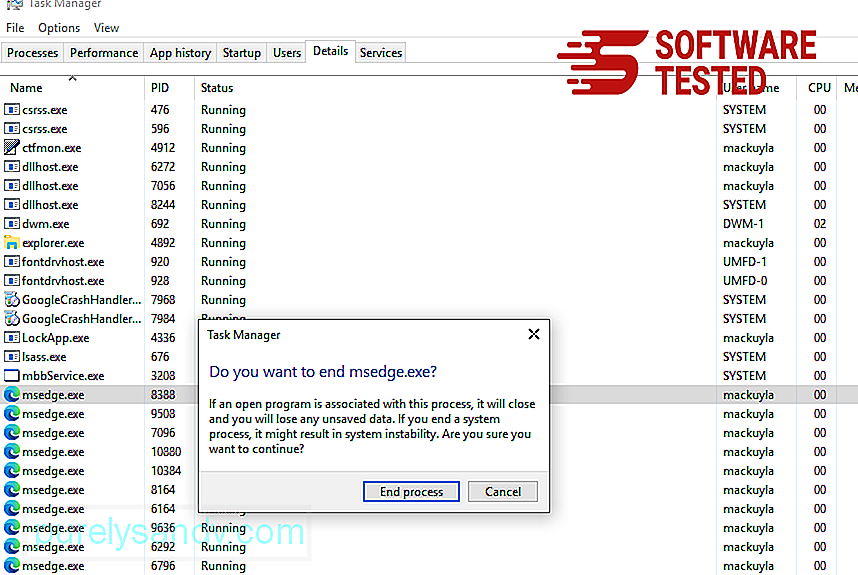Image resolution: width=858 pixels, height=575 pixels.
Task: Click the ctfmon.exe pen icon
Action: 11,148
